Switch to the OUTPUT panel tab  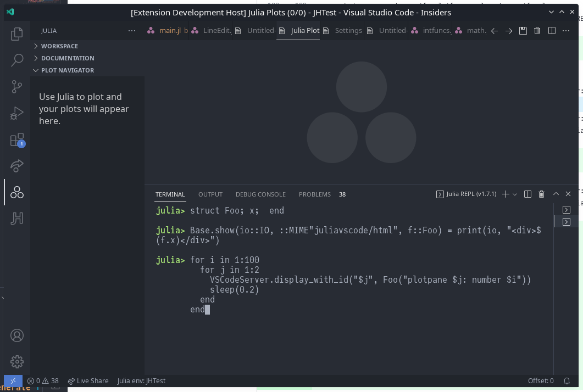(210, 194)
